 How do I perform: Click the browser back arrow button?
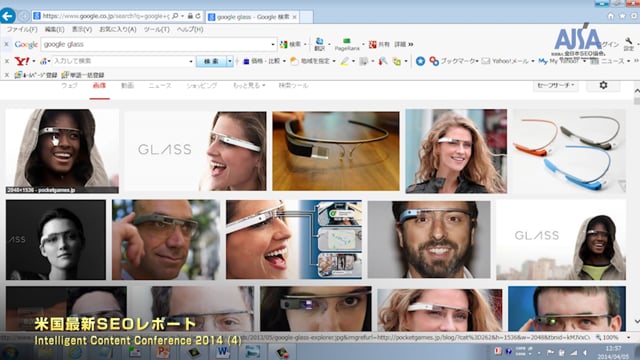click(x=8, y=16)
